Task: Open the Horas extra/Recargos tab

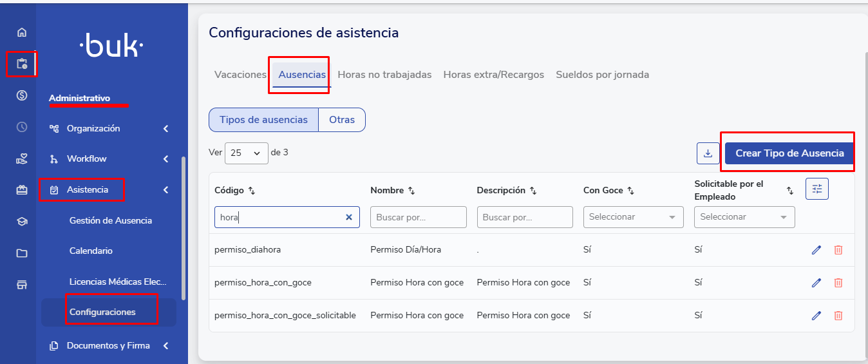Action: click(493, 75)
